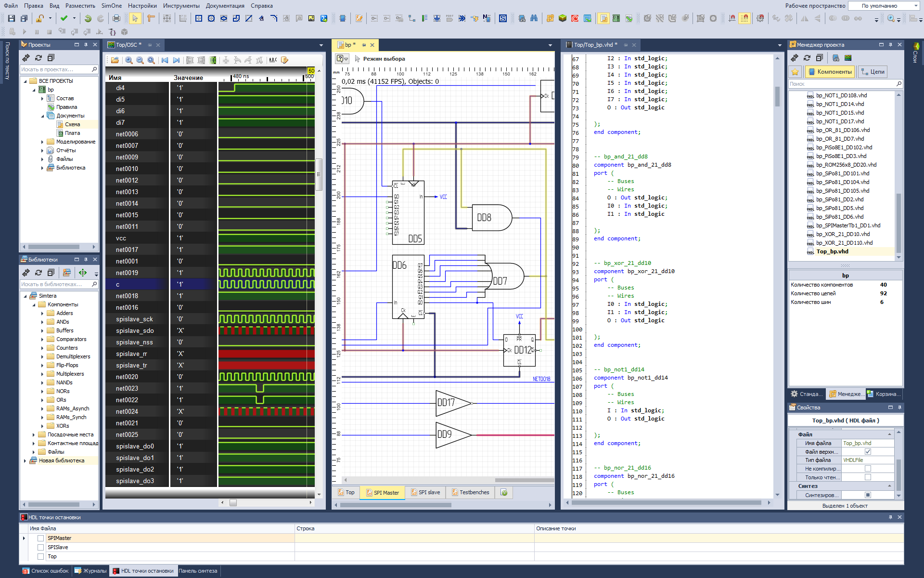The height and width of the screenshot is (578, 924).
Task: Click zoom in on oscilloscope toolbar
Action: coord(128,60)
